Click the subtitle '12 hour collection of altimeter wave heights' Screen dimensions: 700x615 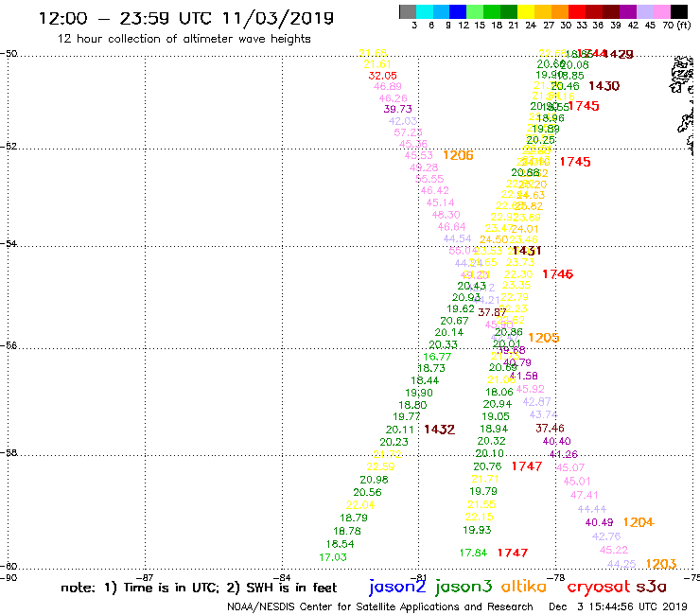[x=184, y=39]
